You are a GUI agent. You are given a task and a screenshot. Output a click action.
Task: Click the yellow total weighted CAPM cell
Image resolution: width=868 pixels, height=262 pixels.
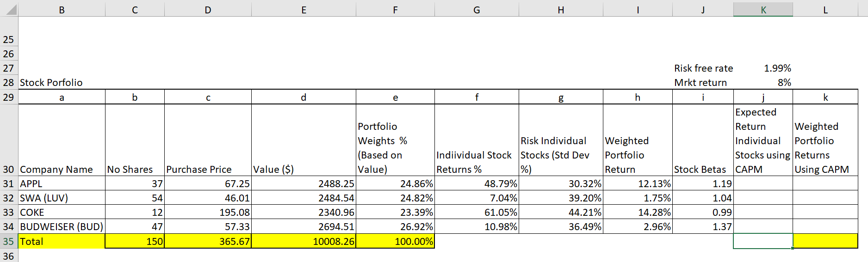[x=825, y=241]
